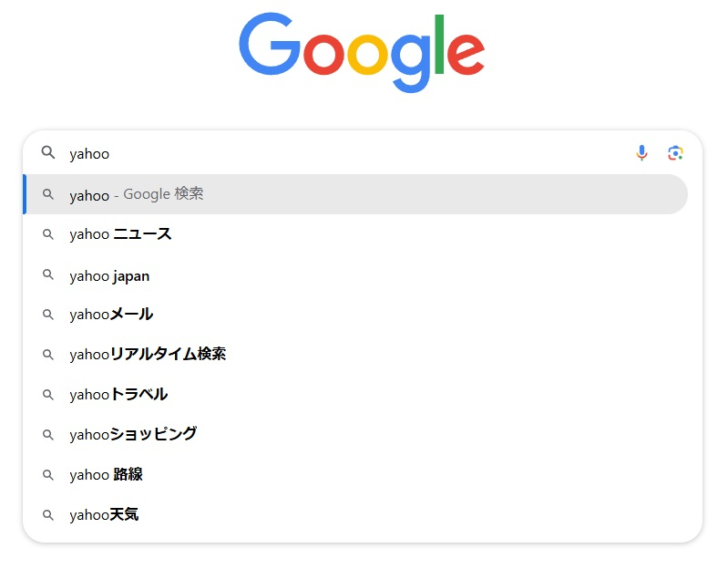The height and width of the screenshot is (569, 728).
Task: Click magnifier icon beside yahooショッピング suggestion
Action: coord(48,434)
